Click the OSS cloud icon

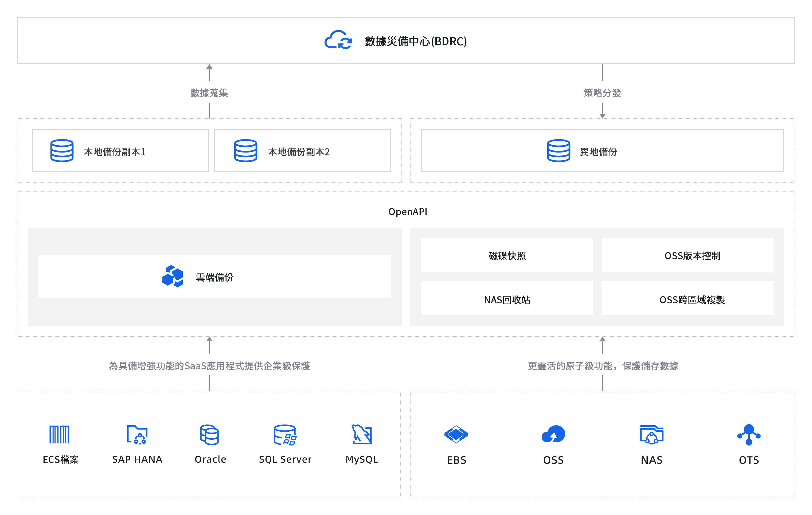click(x=553, y=434)
